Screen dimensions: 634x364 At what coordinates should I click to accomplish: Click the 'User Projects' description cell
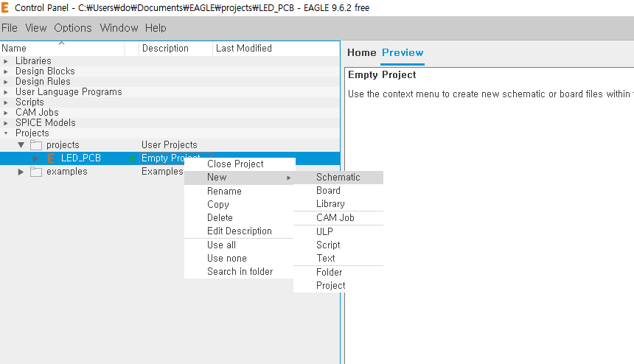coord(170,145)
